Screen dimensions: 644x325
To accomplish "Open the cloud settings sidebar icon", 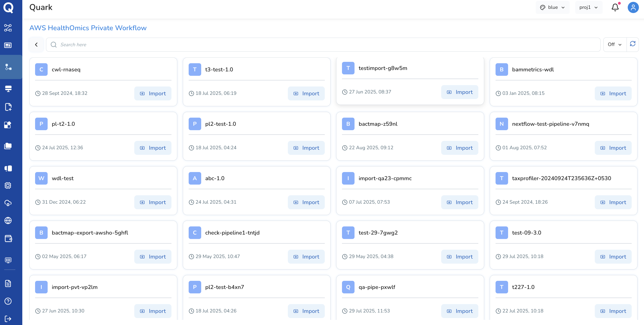I will [8, 203].
